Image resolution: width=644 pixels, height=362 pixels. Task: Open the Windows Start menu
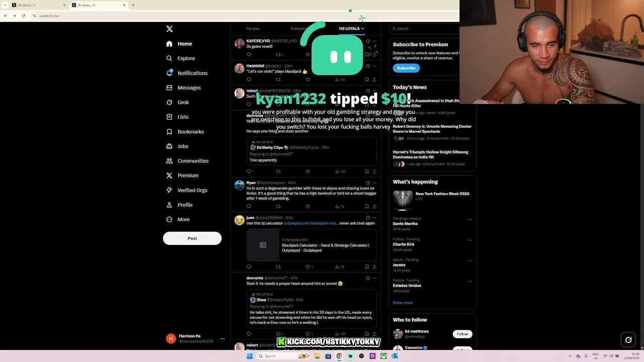click(x=250, y=356)
